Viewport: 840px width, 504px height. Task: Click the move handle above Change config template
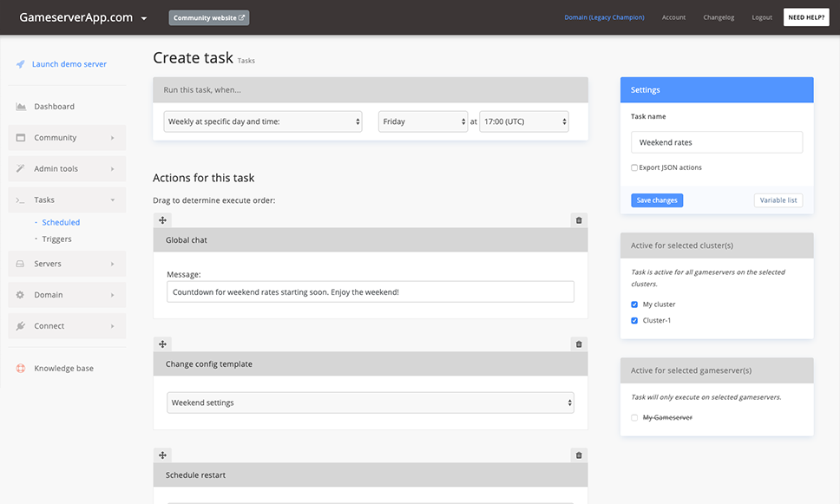[x=162, y=344]
